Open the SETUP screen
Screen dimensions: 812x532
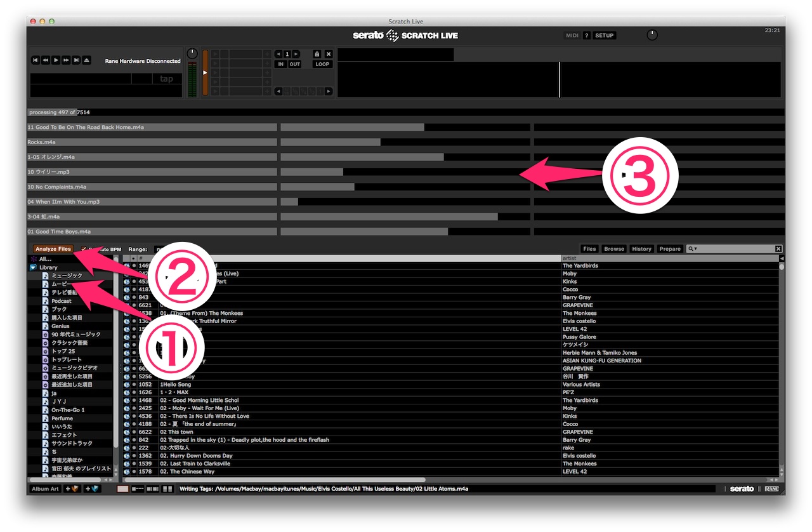(x=605, y=36)
